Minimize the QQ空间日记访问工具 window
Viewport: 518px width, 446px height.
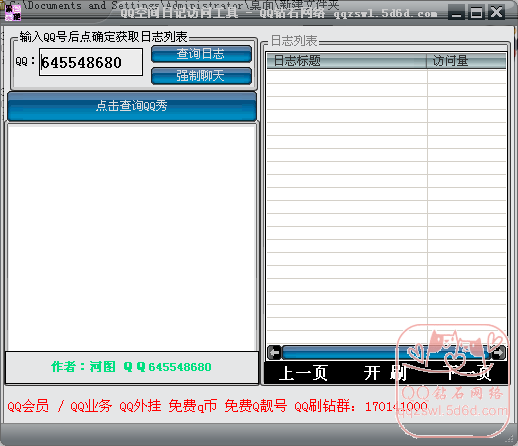coord(456,13)
